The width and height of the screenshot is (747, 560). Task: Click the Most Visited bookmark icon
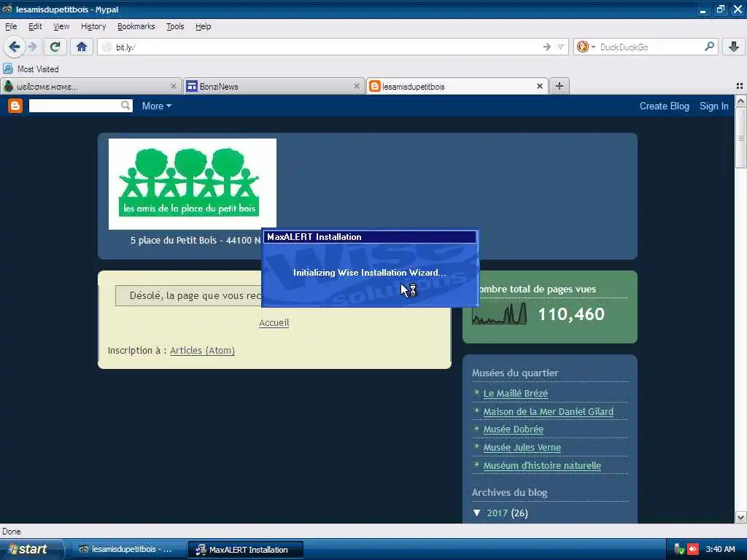[8, 69]
